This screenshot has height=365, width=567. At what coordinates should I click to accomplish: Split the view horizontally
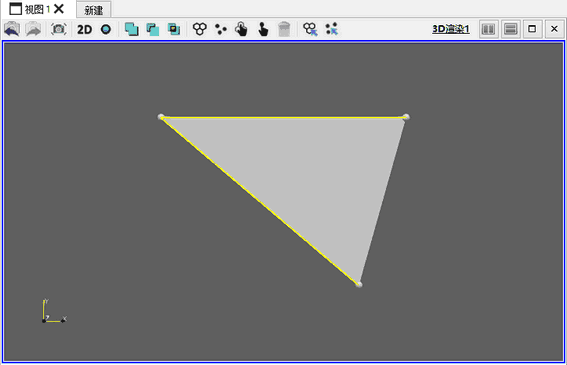[x=489, y=29]
